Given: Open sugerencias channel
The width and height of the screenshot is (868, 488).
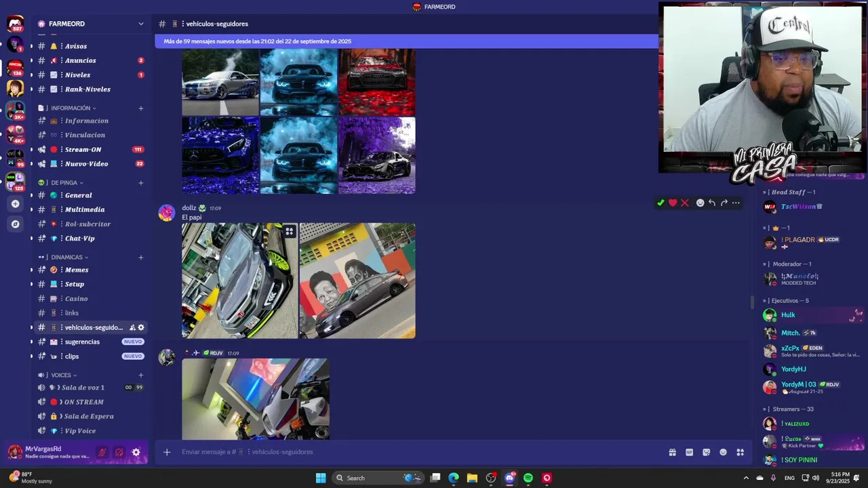Looking at the screenshot, I should click(x=91, y=342).
